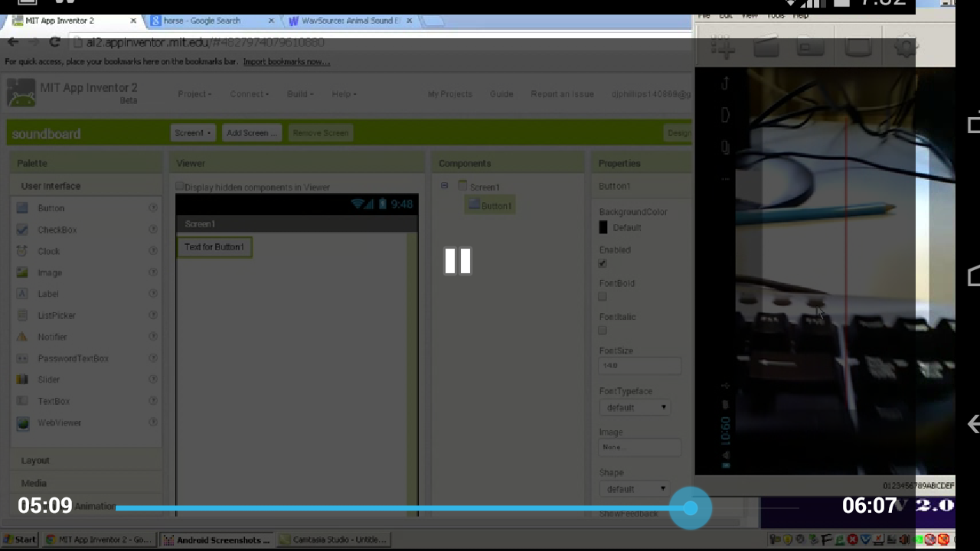Open the Guide link
This screenshot has height=551, width=980.
501,94
